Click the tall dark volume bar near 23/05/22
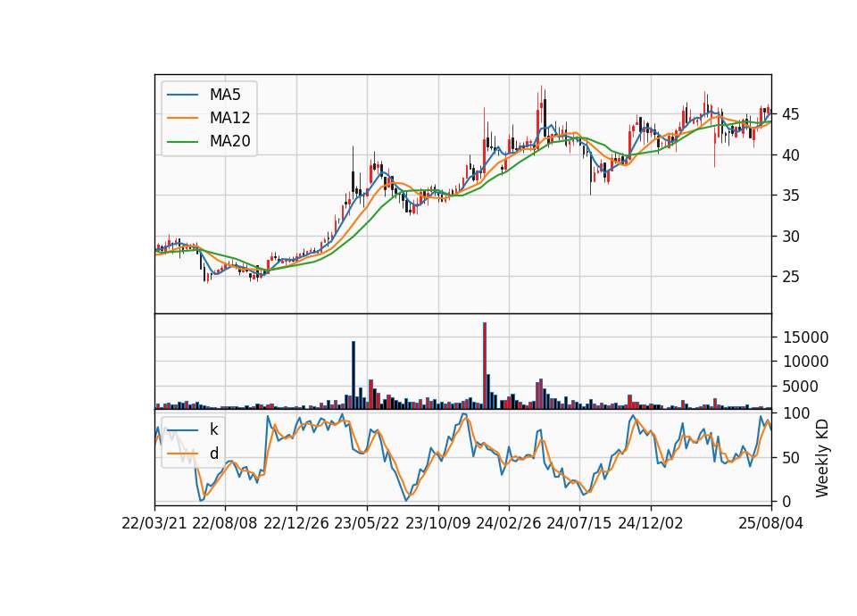The height and width of the screenshot is (616, 857). (354, 375)
